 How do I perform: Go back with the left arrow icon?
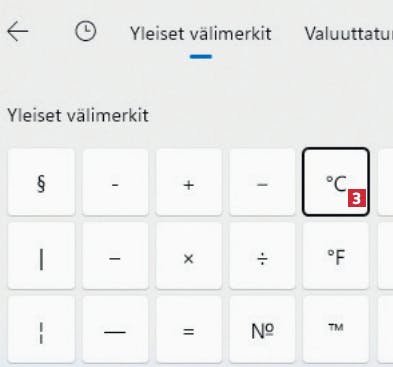pos(18,31)
